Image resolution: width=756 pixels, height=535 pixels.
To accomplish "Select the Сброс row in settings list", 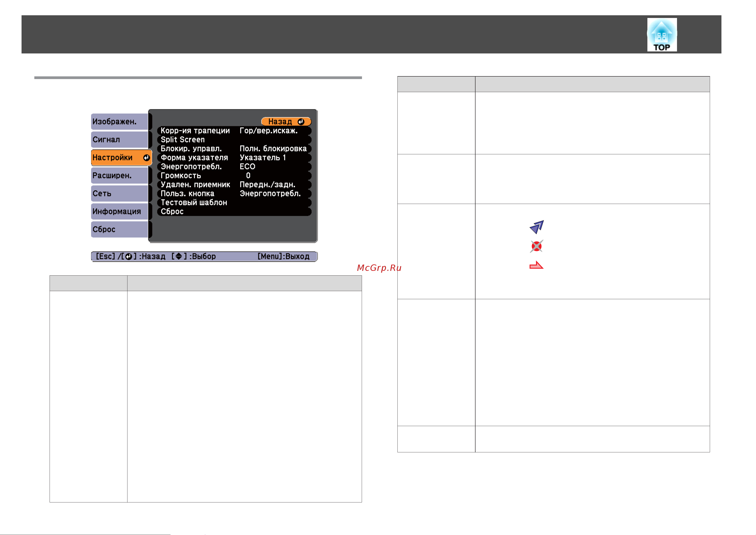I will tap(234, 211).
